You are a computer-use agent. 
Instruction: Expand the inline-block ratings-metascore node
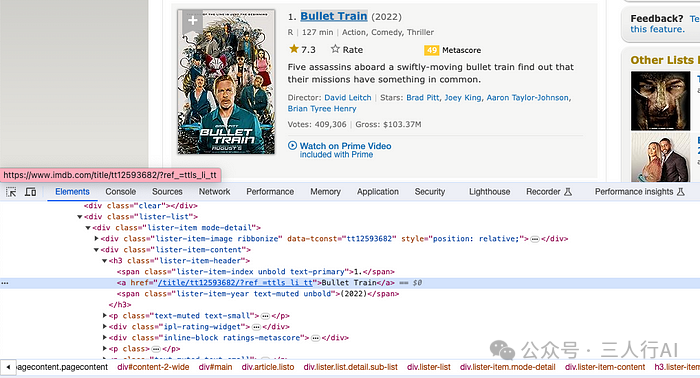(x=105, y=338)
